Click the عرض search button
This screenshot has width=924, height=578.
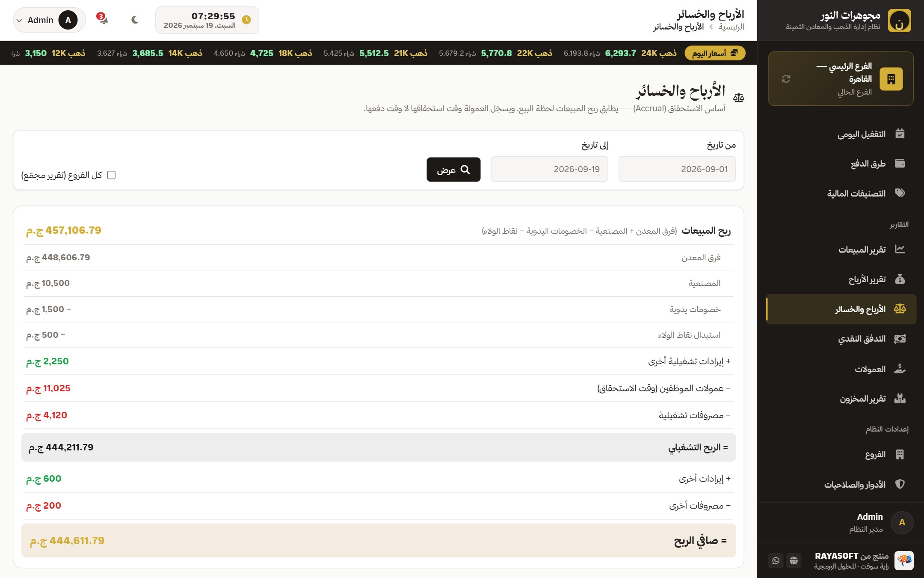(453, 170)
